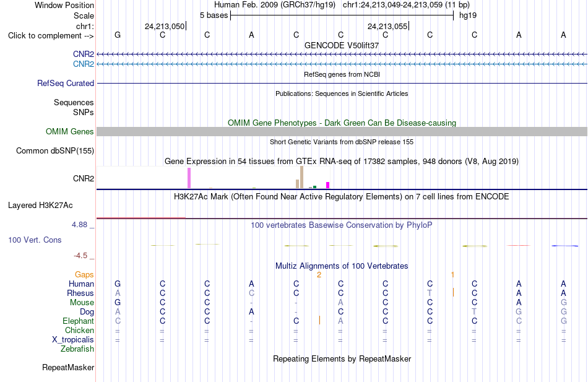Viewport: 588px width, 382px height.
Task: Click the orange gap count 1
Action: 452,275
